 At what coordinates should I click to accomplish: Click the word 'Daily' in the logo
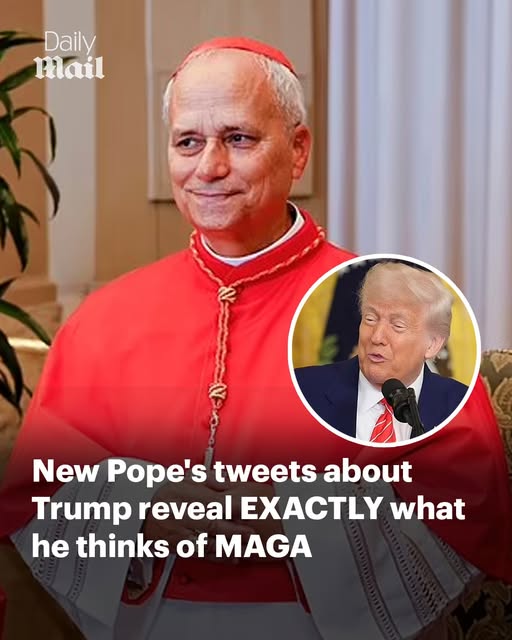pos(70,43)
